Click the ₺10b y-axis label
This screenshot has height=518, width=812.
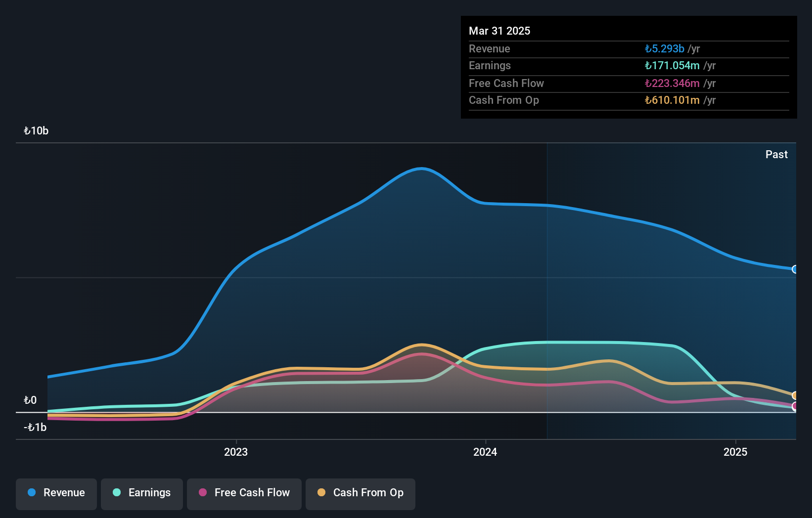[36, 131]
